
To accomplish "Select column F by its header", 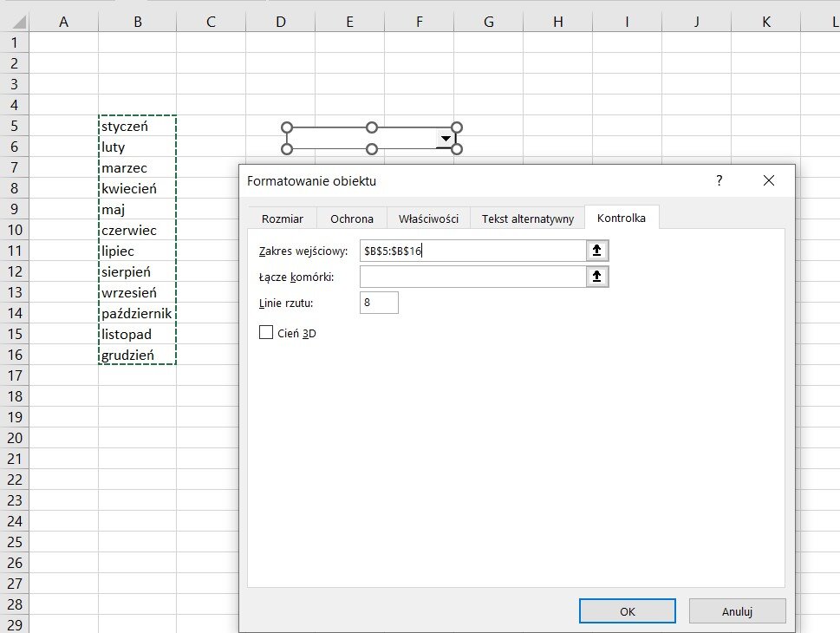I will tap(420, 22).
